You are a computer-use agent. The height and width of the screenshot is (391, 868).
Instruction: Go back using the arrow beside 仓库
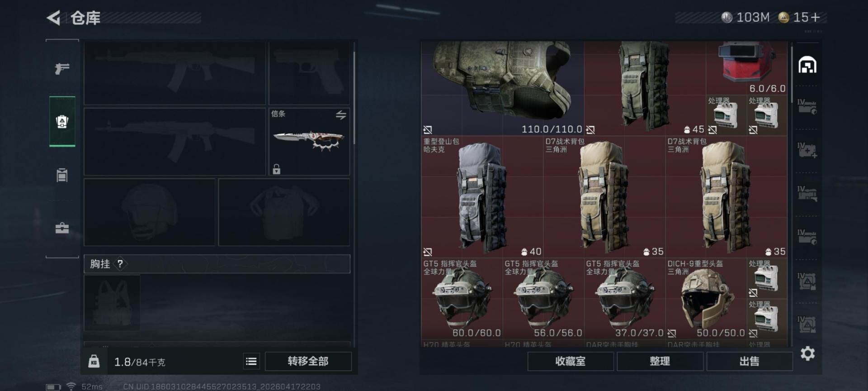click(x=53, y=18)
